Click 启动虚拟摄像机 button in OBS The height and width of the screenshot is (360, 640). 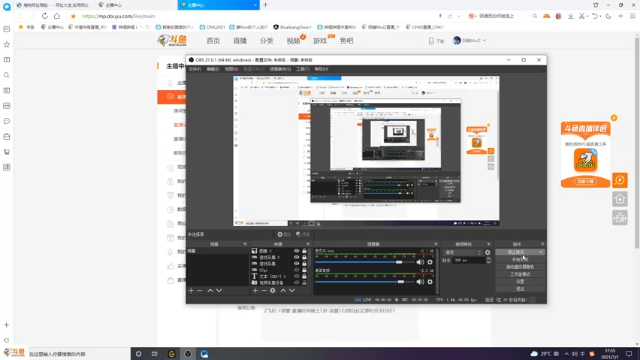tap(520, 267)
